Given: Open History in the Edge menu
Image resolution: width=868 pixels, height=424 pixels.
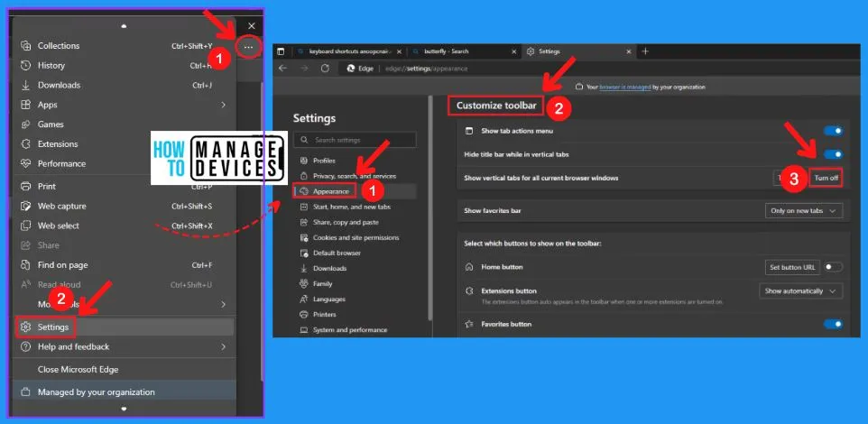Looking at the screenshot, I should tap(123, 65).
